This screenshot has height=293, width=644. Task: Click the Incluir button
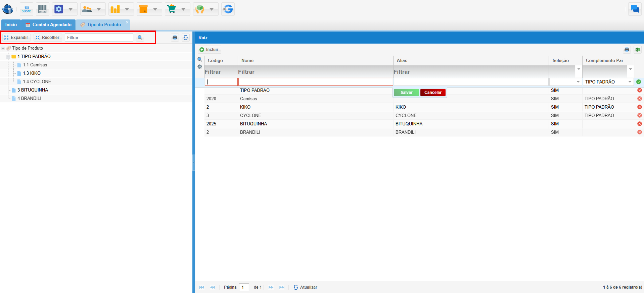209,50
